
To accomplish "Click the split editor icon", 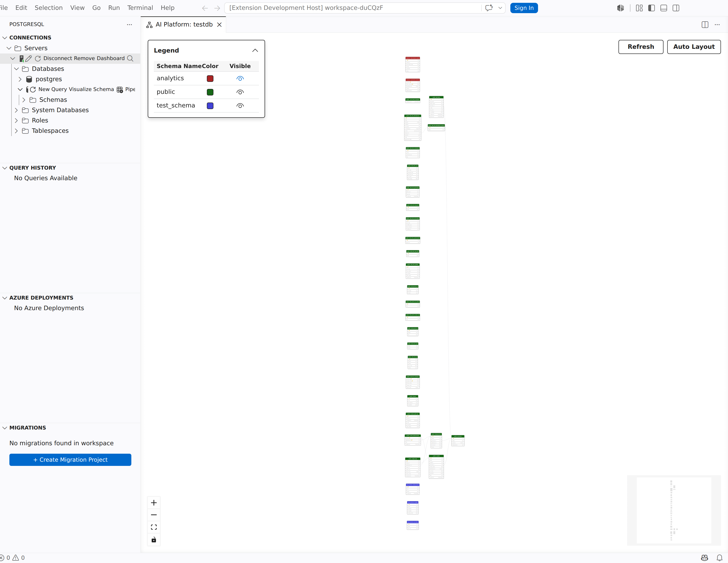I will coord(705,25).
